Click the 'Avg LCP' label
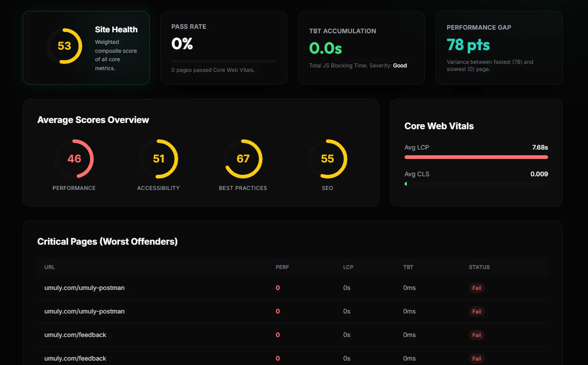Screen dimensions: 588x365 [x=417, y=147]
